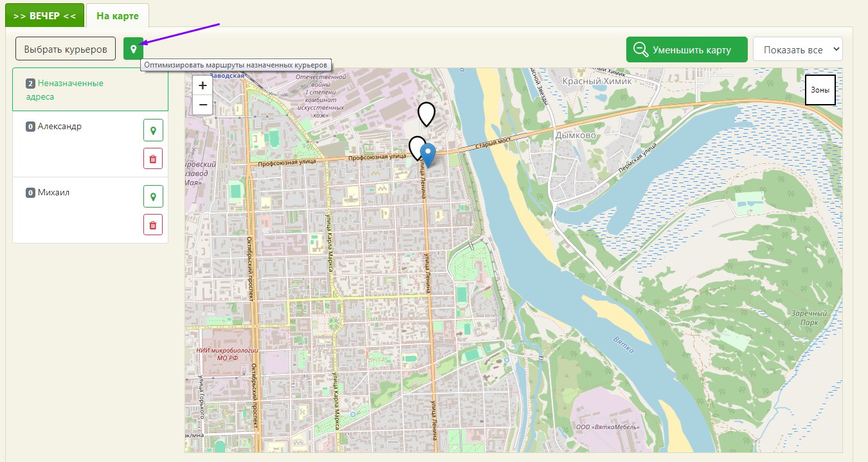Open the На карте tab
Image resolution: width=868 pixels, height=462 pixels.
click(x=118, y=15)
